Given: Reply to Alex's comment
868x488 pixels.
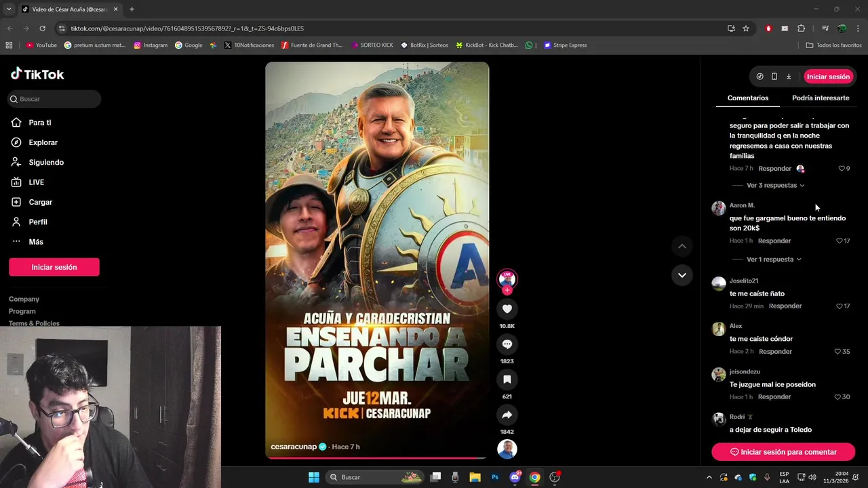Looking at the screenshot, I should pos(775,351).
